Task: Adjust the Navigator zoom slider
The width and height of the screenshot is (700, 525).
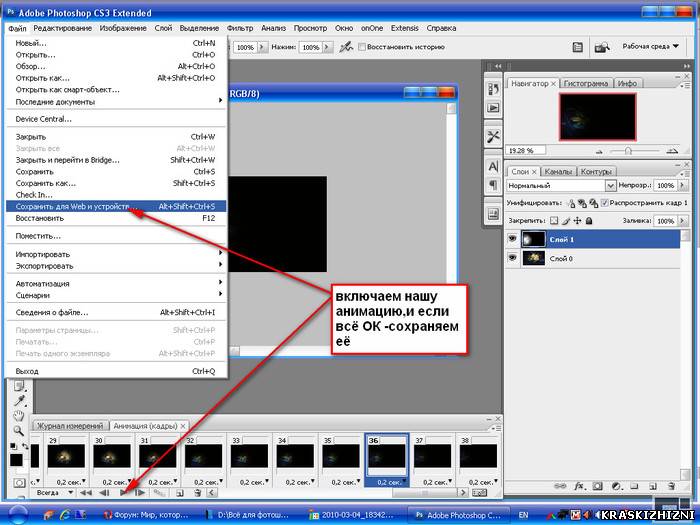Action: 628,151
